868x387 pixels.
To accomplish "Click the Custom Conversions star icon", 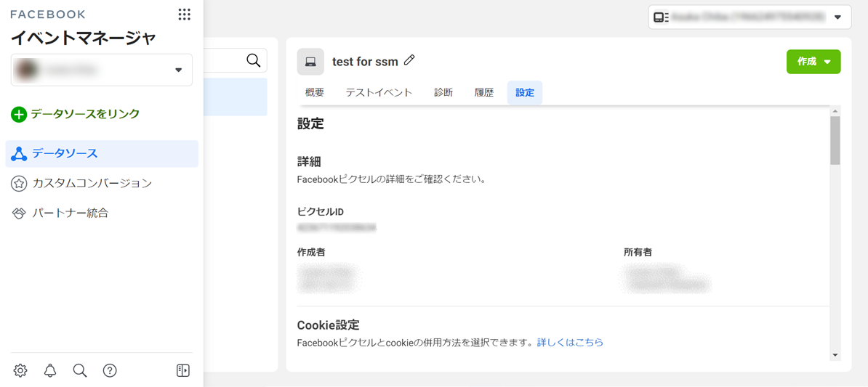I will (x=19, y=184).
